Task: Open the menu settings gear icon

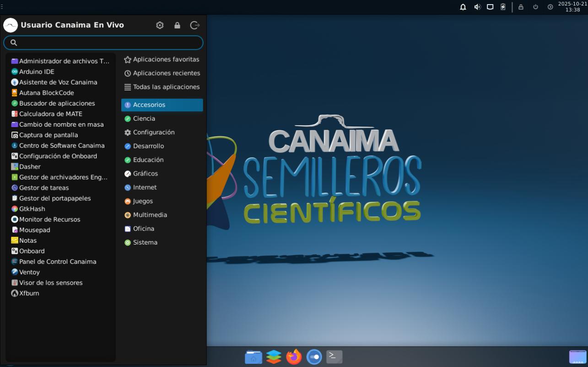Action: pyautogui.click(x=160, y=25)
